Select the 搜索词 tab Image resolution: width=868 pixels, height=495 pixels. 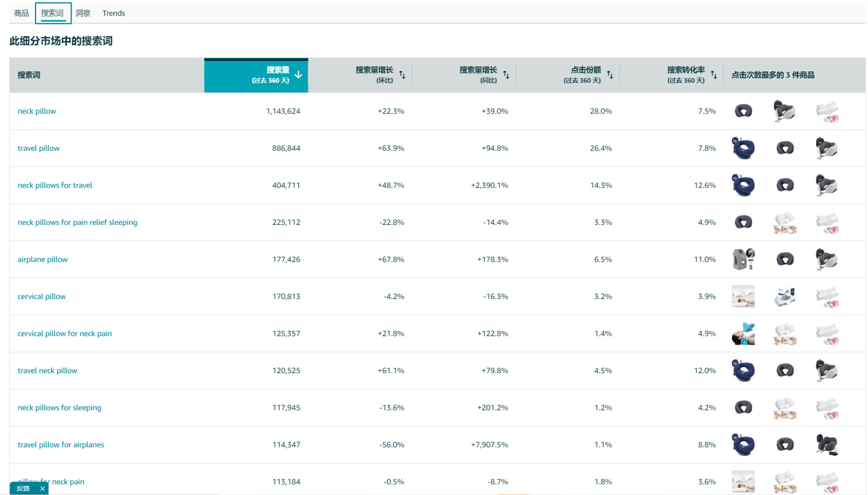point(52,13)
